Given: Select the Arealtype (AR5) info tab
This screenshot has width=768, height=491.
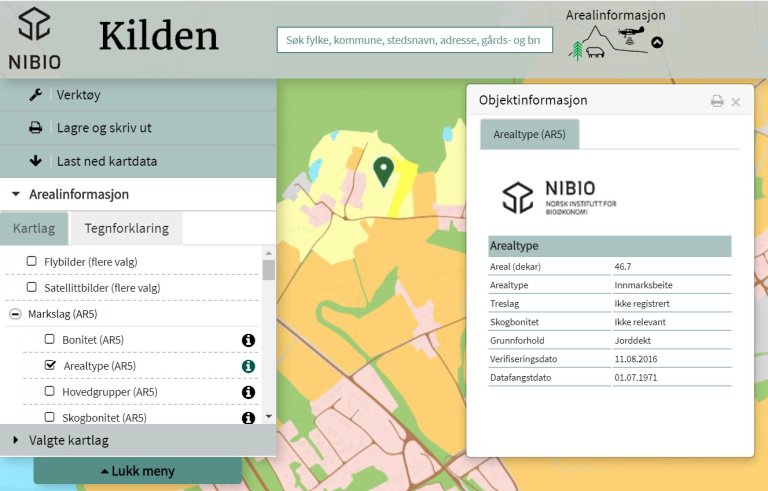Looking at the screenshot, I should click(529, 134).
